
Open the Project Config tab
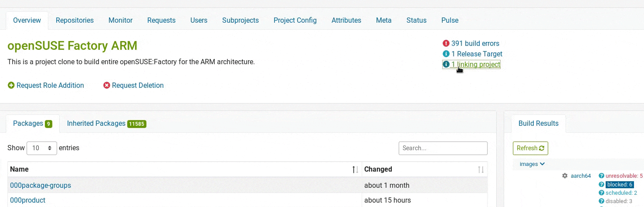[x=295, y=20]
